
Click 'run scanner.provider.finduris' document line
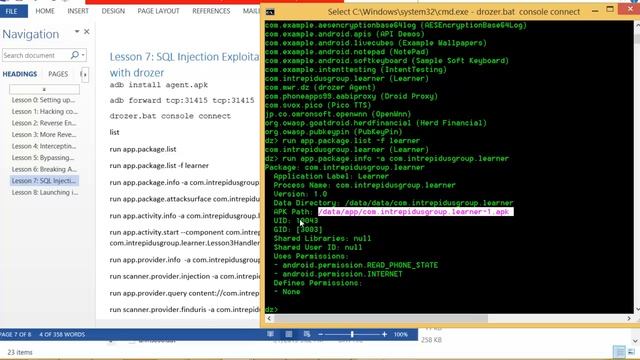coord(184,309)
